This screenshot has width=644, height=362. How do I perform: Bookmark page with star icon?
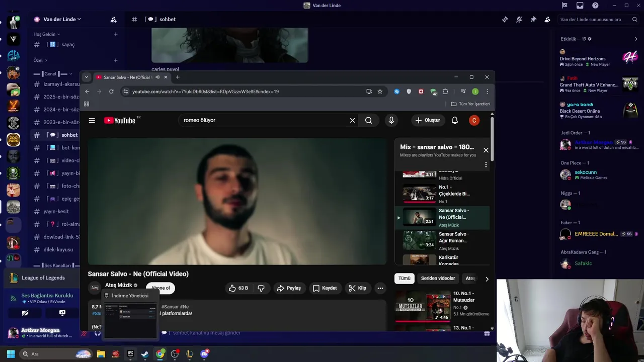[x=380, y=92]
